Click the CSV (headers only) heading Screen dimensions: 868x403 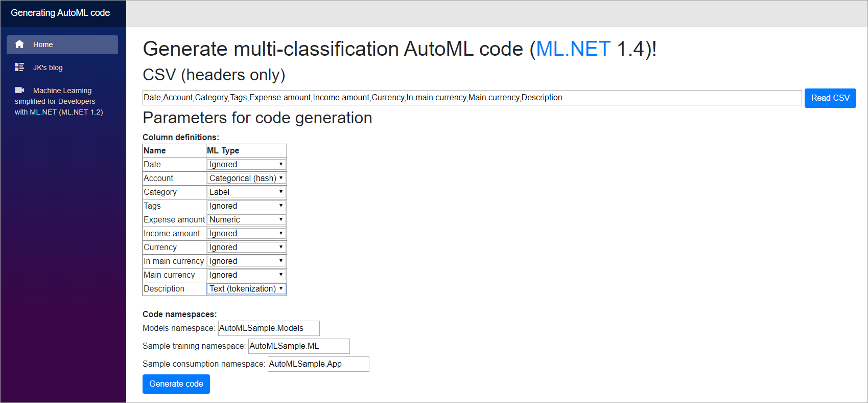coord(214,75)
